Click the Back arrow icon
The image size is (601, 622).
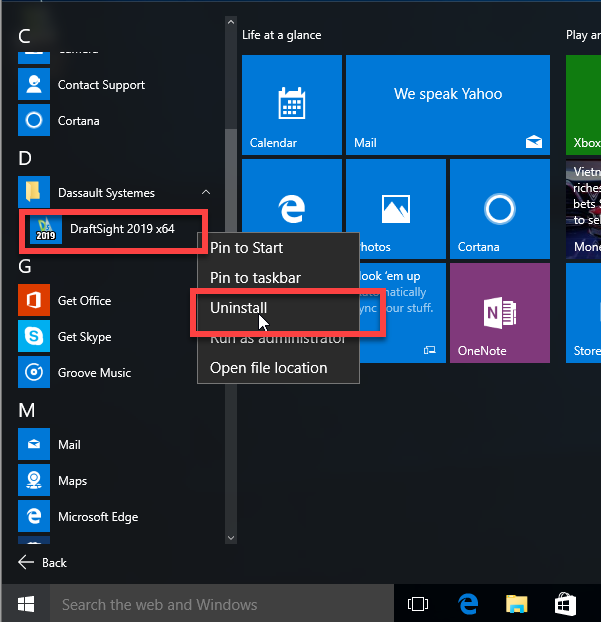coord(26,562)
